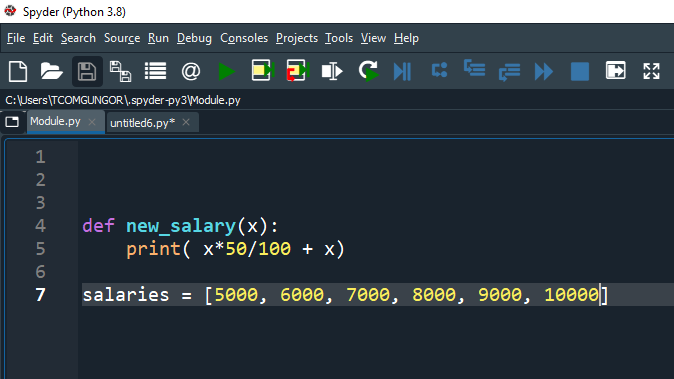
Task: Toggle fullscreen mode icon
Action: [x=651, y=71]
